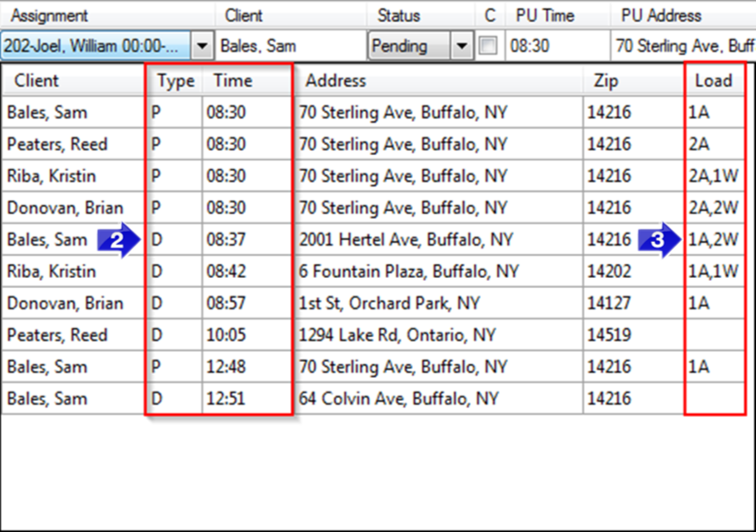Viewport: 756px width, 532px height.
Task: Select the 6 Fountain Plaza, Buffalo, NY address
Action: [x=408, y=272]
